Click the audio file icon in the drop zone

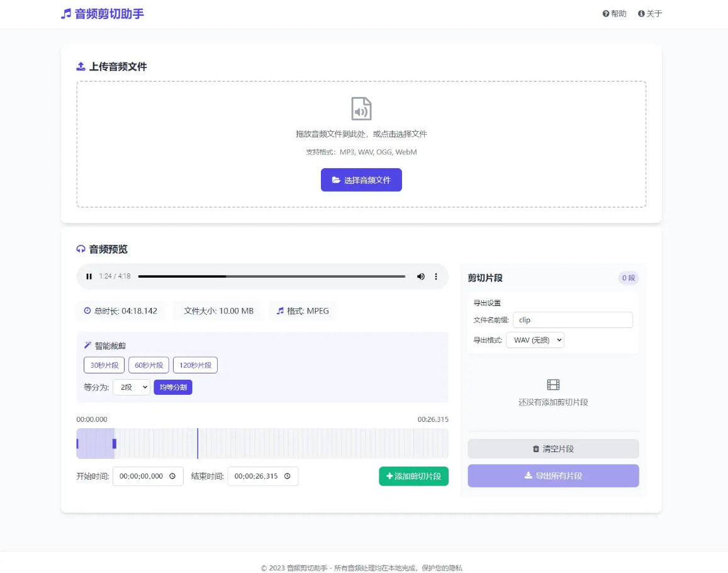point(361,108)
